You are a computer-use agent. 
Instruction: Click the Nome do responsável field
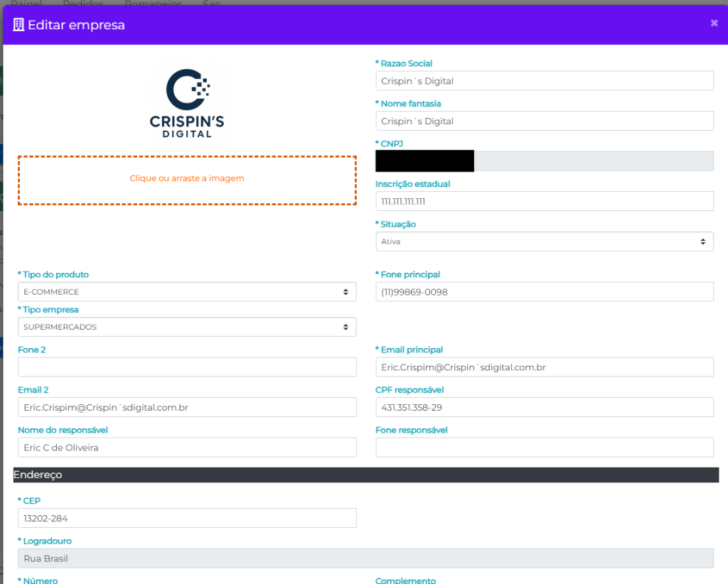tap(187, 448)
